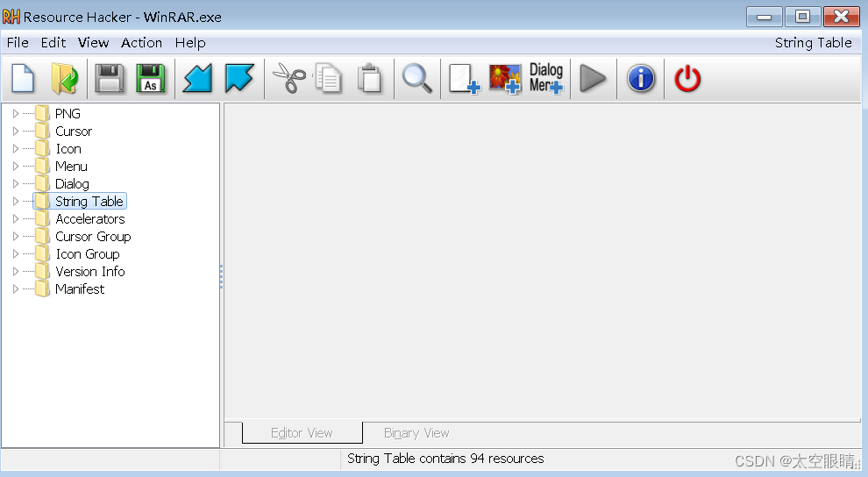The height and width of the screenshot is (477, 868).
Task: Expand the Icon tree node
Action: coord(16,149)
